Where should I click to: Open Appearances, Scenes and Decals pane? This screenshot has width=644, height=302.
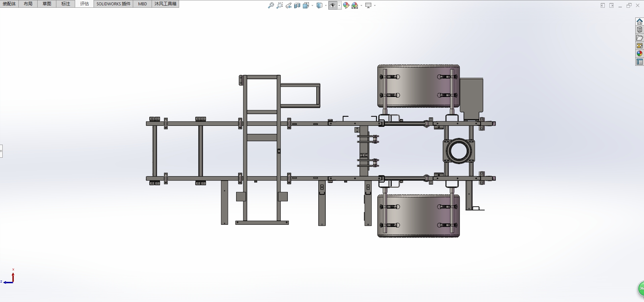click(x=640, y=54)
